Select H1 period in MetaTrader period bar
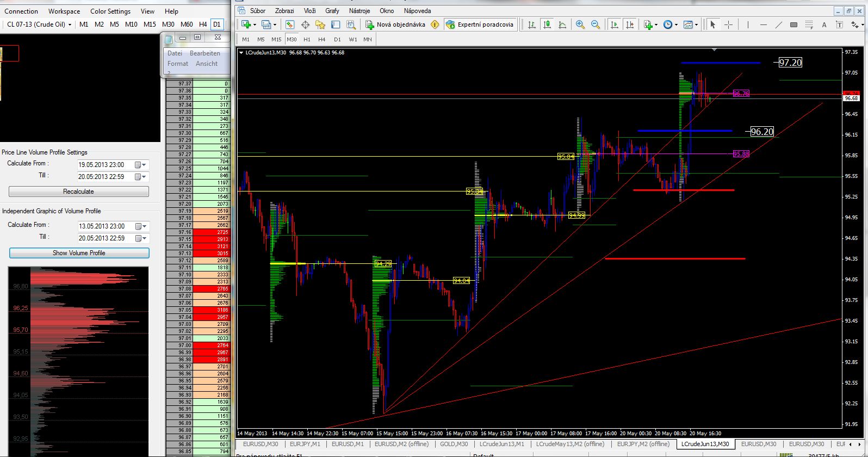Image resolution: width=868 pixels, height=457 pixels. [307, 39]
